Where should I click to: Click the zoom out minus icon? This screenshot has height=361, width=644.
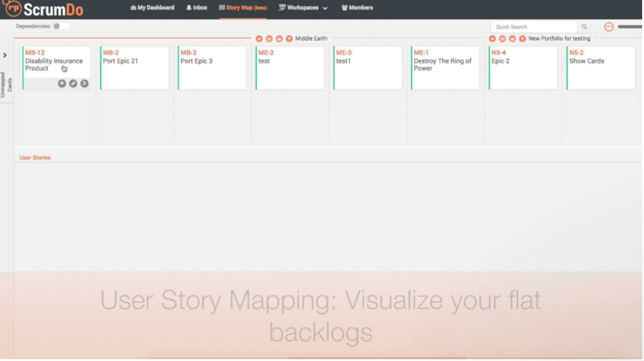click(x=609, y=27)
